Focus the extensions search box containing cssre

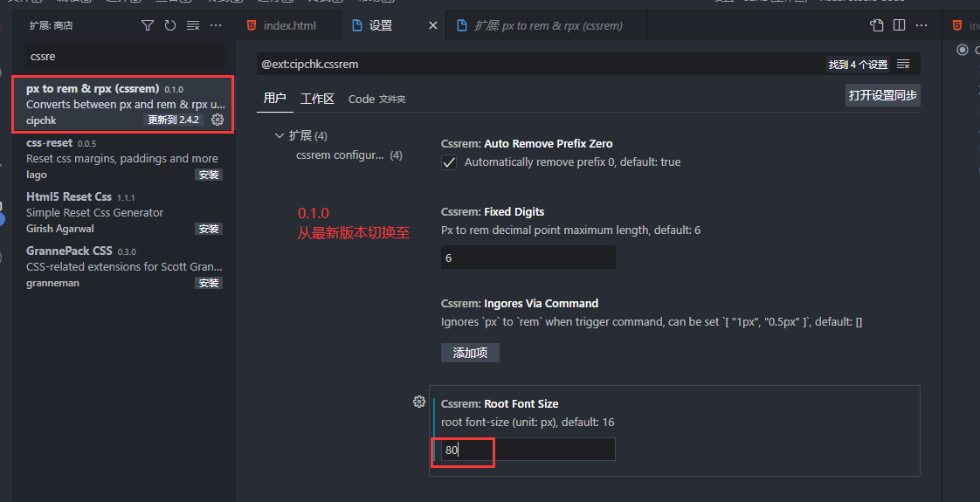125,56
